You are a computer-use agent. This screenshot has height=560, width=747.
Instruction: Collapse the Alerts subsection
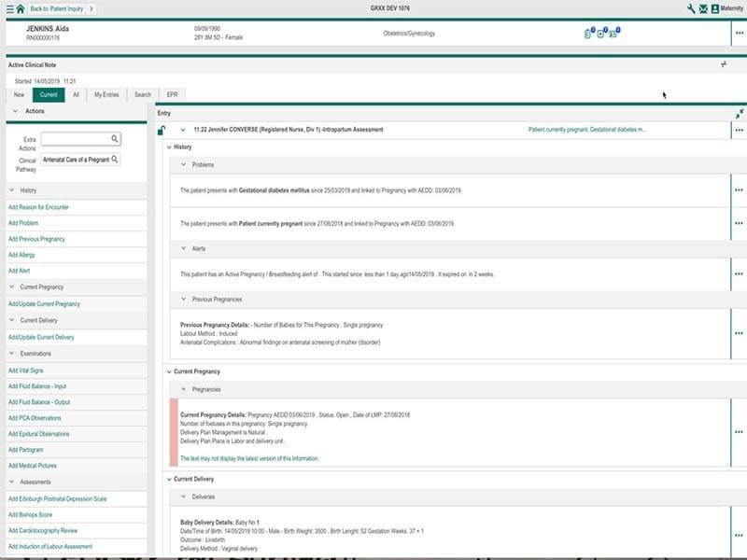point(183,248)
